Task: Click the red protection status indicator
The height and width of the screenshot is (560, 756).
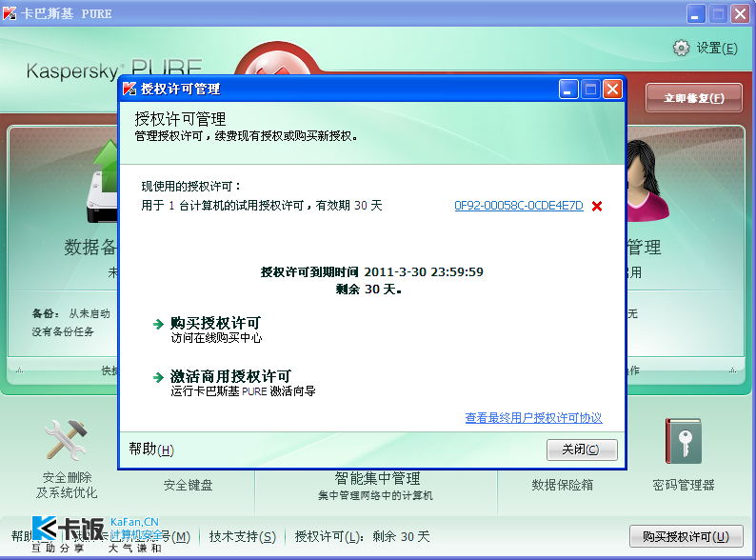Action: [278, 60]
